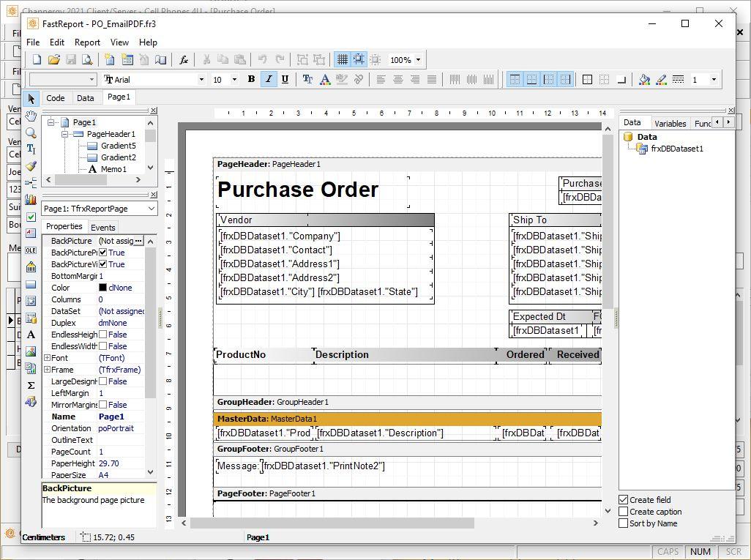Enable the MirrorMargins checkbox

click(102, 405)
